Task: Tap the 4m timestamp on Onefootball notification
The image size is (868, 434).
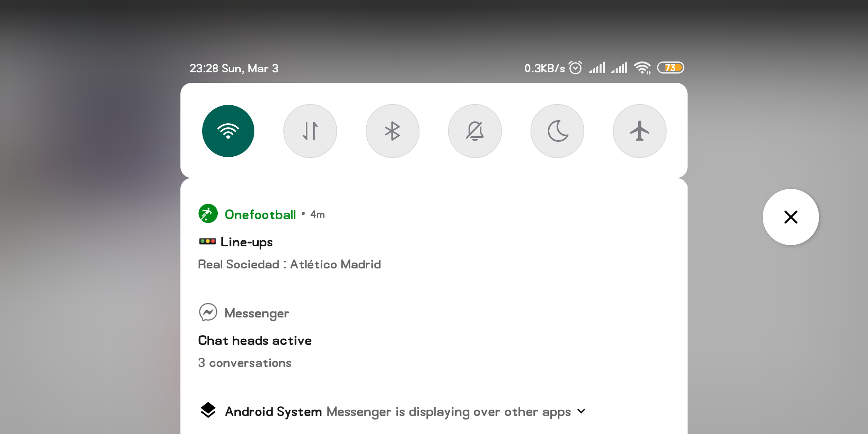Action: (x=317, y=215)
